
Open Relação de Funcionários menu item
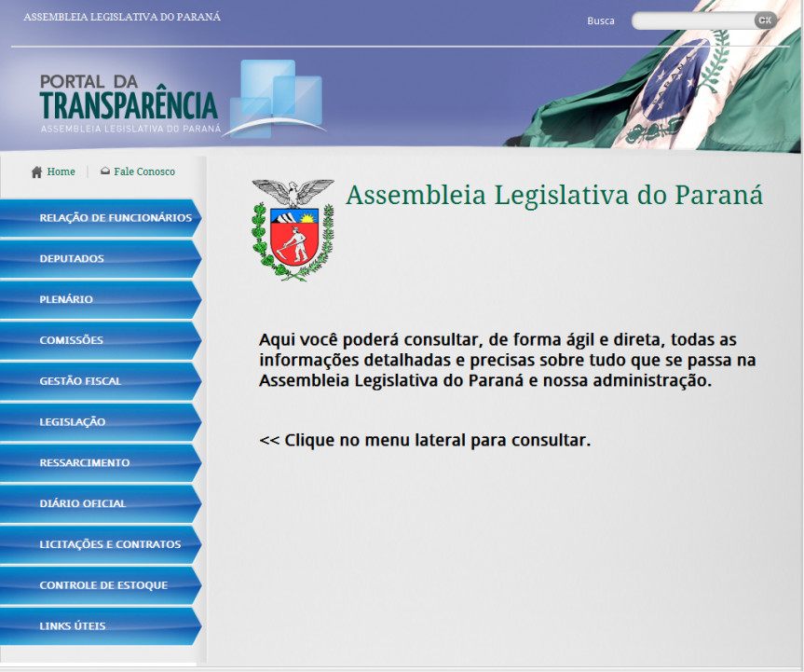click(115, 218)
